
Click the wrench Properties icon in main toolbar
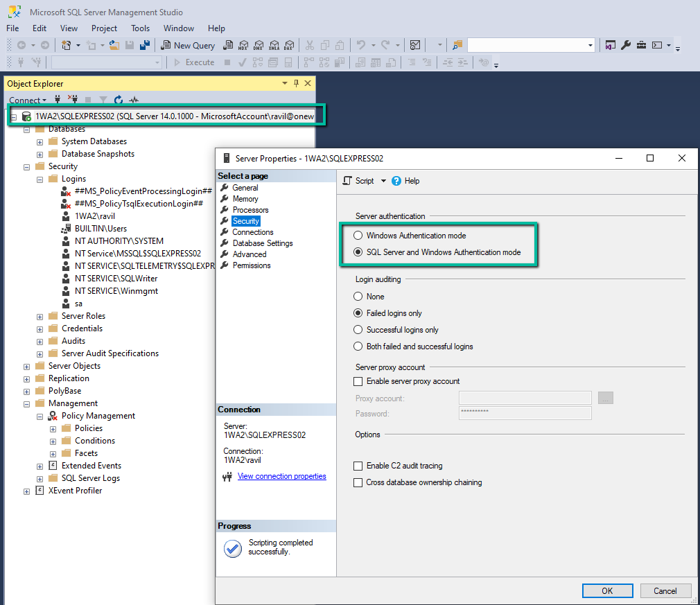[625, 45]
